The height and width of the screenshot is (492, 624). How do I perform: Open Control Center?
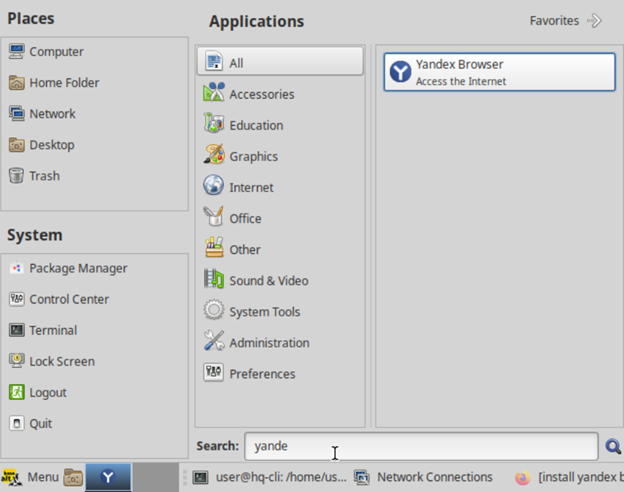(x=68, y=299)
